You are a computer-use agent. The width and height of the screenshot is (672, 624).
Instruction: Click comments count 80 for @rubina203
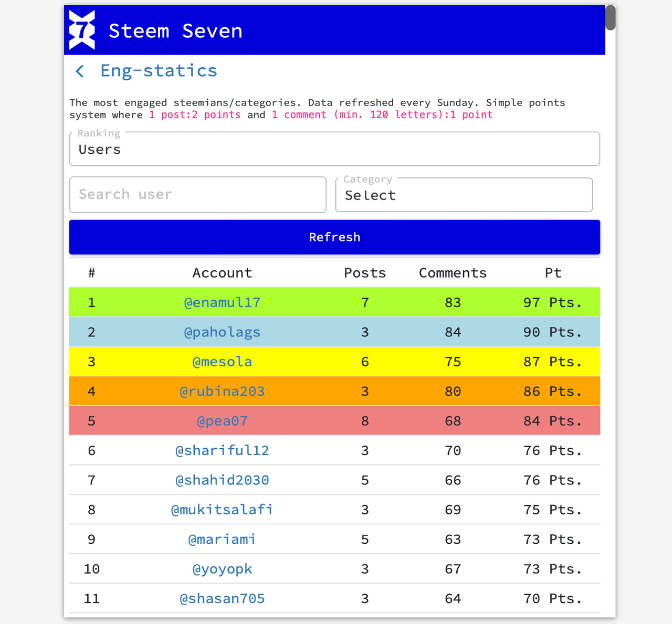[453, 392]
